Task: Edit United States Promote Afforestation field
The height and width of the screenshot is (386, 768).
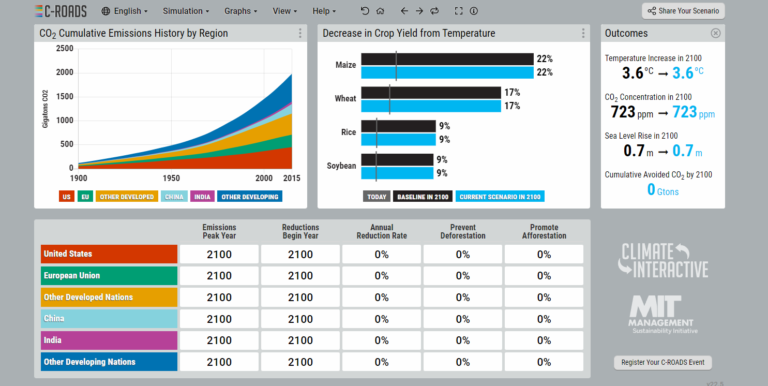Action: [544, 254]
